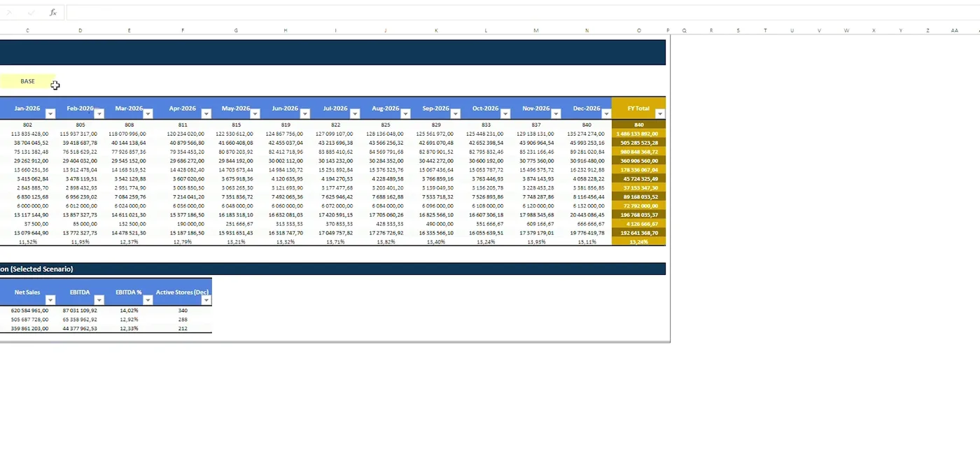Select column C header

(27, 30)
